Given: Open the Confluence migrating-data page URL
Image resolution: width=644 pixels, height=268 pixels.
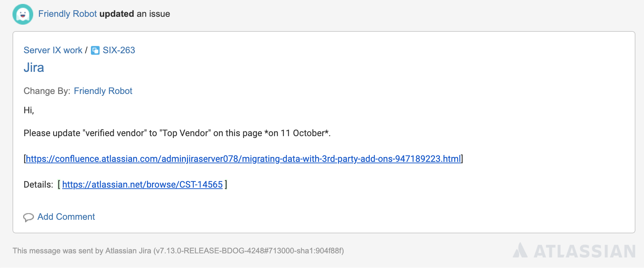Looking at the screenshot, I should [x=243, y=159].
